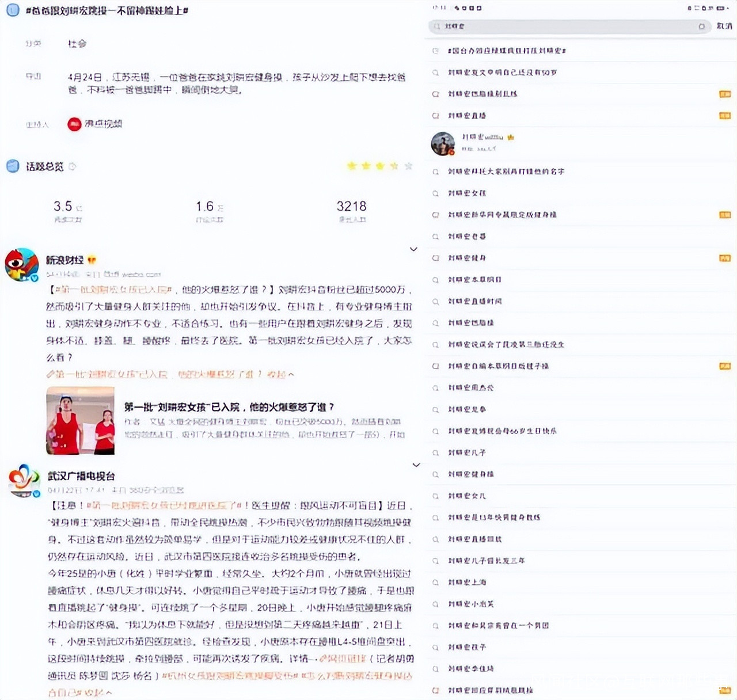Open the 武汉广播电视台 account name

tap(81, 476)
